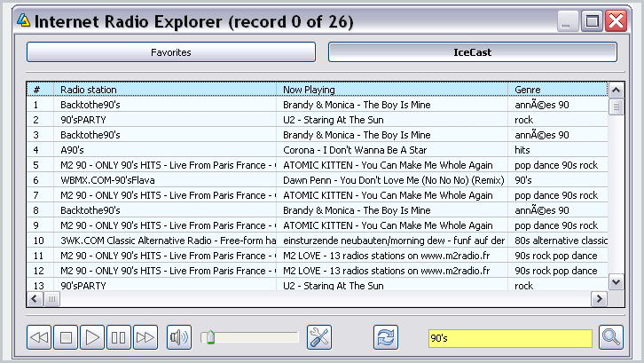Screen dimensions: 644x363
Task: Select row 9 M2 90 station
Action: click(x=317, y=225)
